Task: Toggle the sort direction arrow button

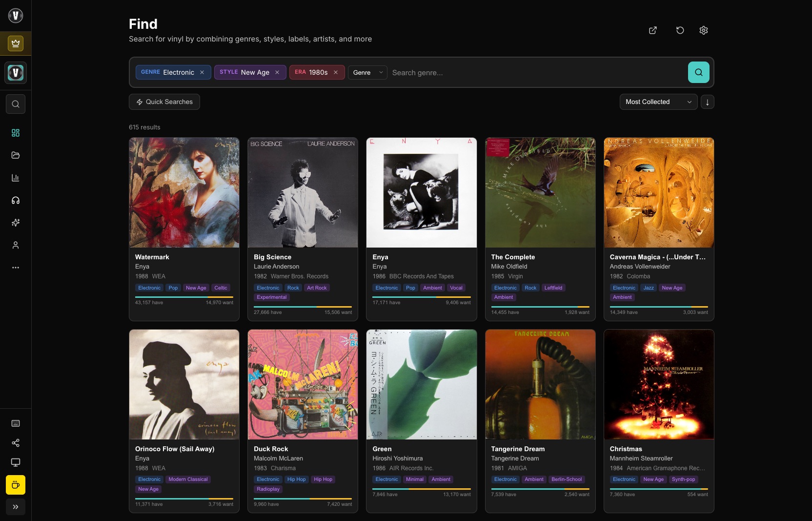Action: click(707, 102)
